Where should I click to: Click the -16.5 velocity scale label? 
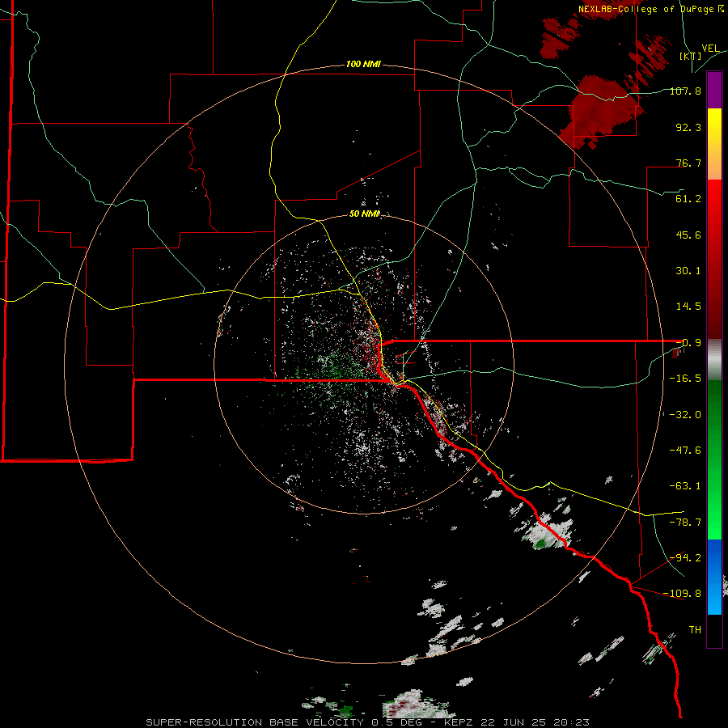point(686,379)
